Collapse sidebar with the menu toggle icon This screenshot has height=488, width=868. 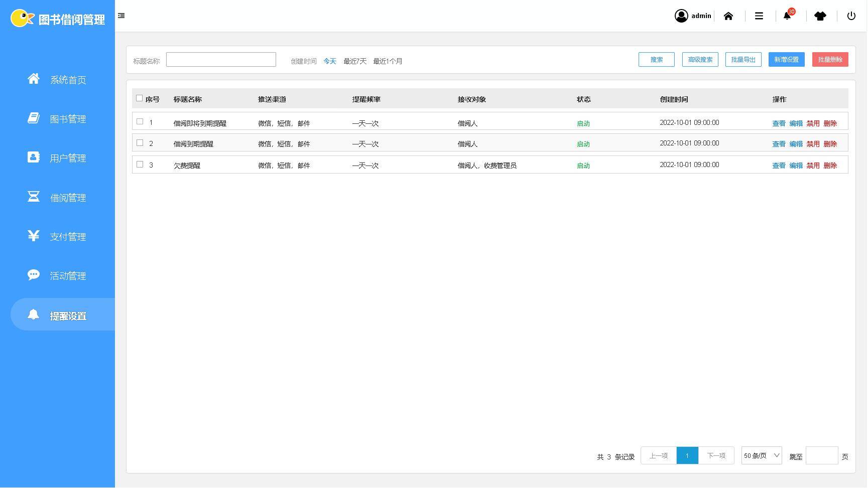point(121,16)
